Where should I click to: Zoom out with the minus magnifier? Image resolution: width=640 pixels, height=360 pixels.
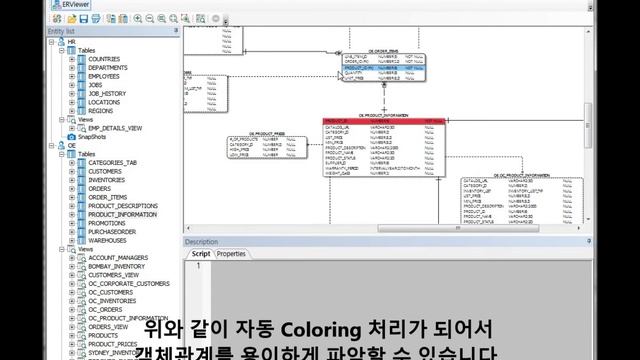coord(150,18)
